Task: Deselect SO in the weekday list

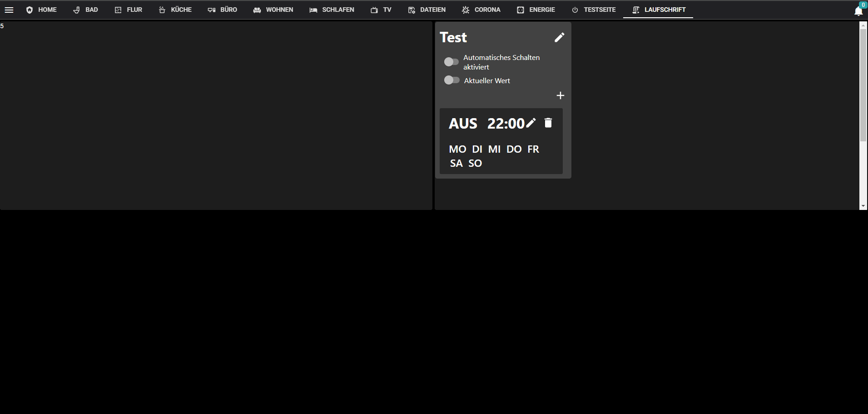Action: coord(475,163)
